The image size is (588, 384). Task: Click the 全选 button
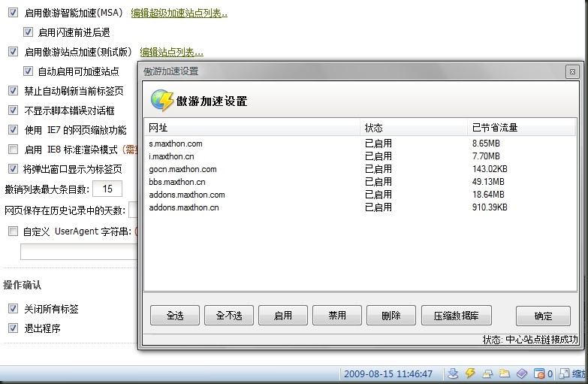tap(175, 316)
